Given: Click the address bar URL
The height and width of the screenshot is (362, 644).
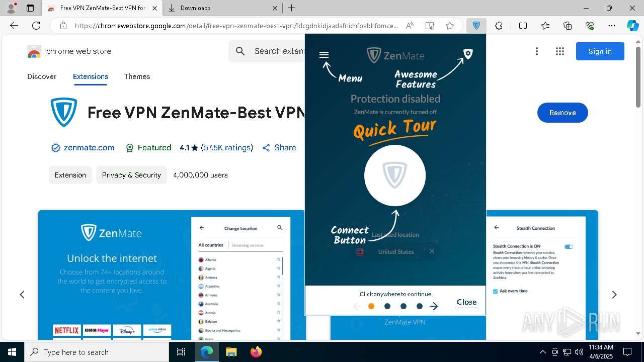Looking at the screenshot, I should coord(236,26).
